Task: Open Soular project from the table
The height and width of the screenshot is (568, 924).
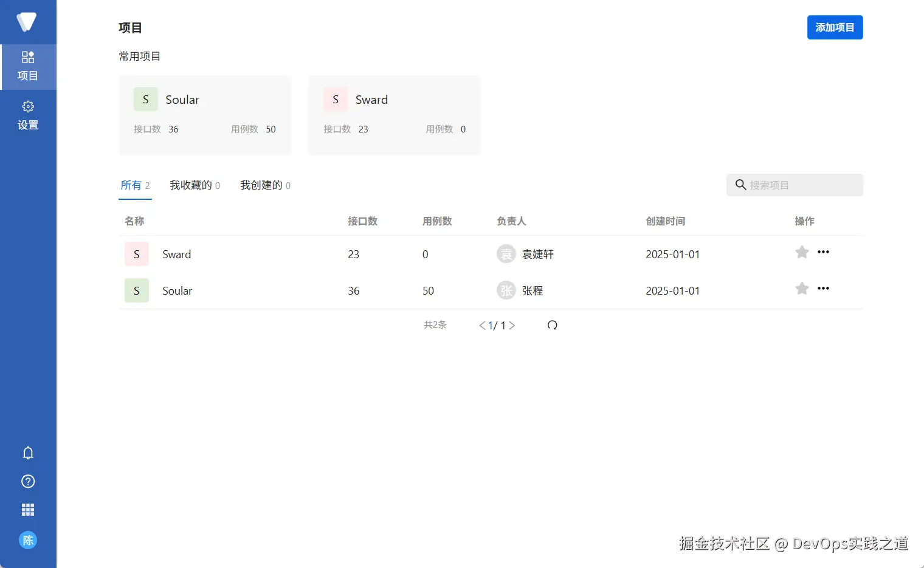Action: tap(178, 290)
